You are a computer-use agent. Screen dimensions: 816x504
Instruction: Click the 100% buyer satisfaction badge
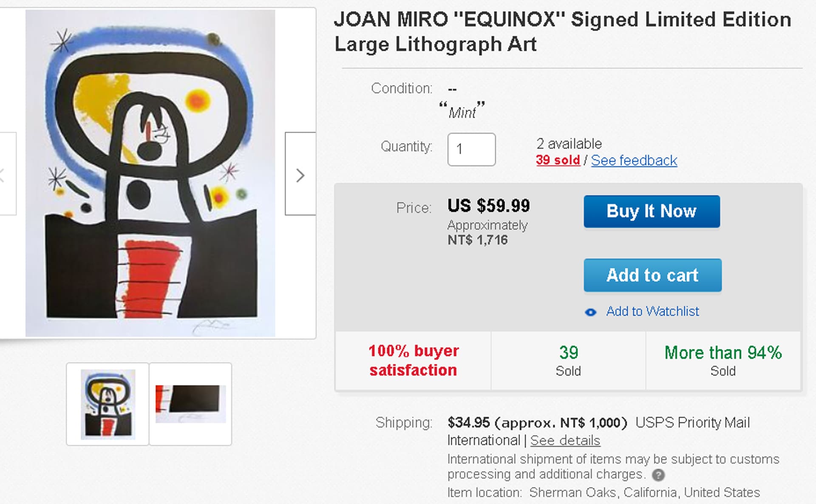click(x=413, y=360)
